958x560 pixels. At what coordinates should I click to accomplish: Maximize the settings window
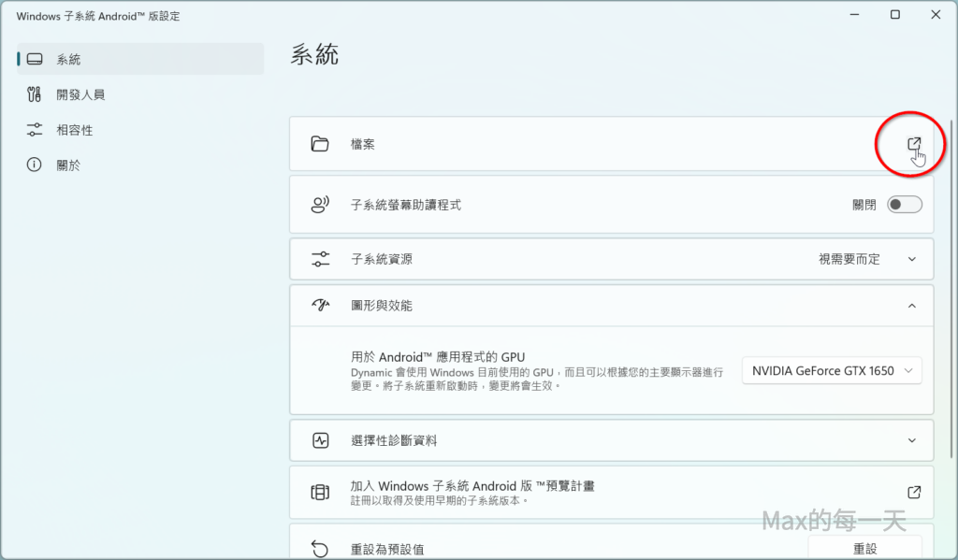pyautogui.click(x=895, y=15)
